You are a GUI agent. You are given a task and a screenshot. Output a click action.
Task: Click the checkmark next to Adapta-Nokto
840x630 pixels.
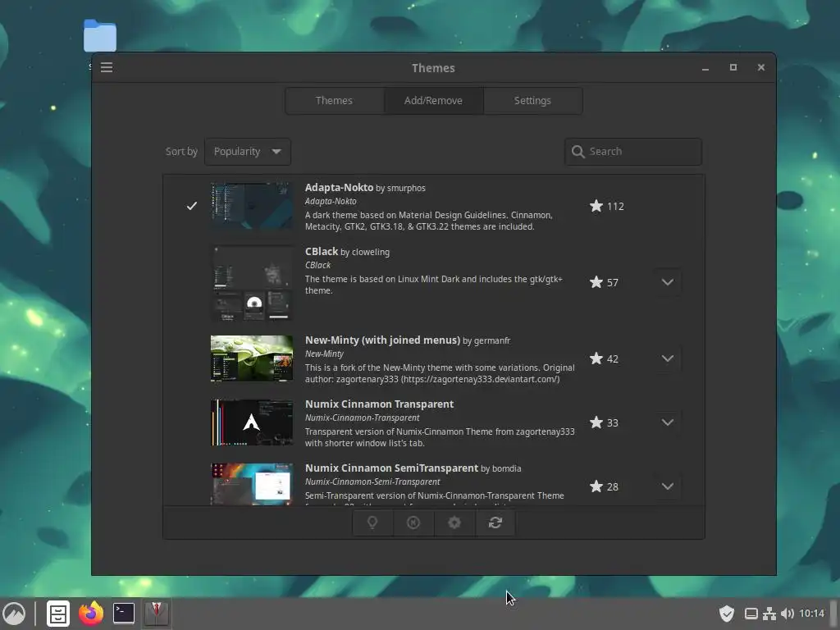pos(192,206)
